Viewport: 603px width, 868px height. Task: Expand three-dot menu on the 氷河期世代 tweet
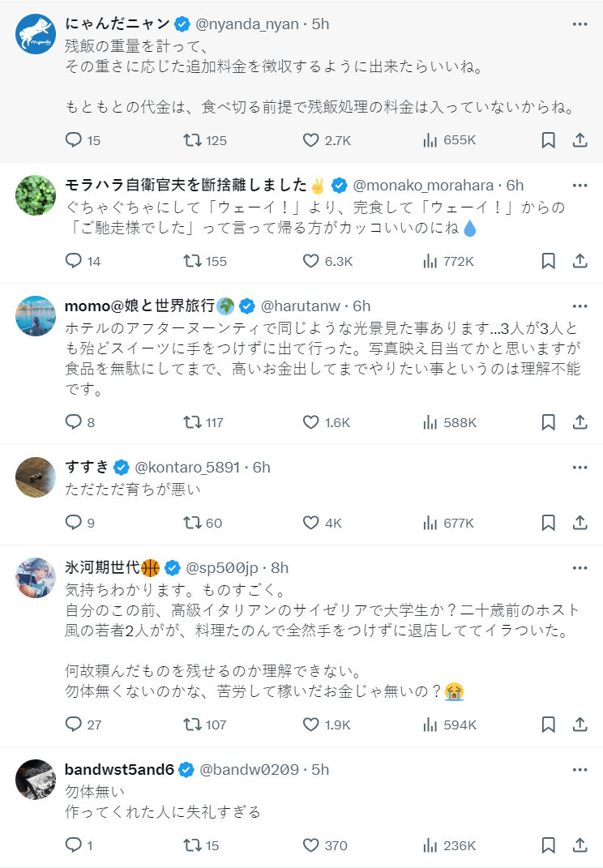point(579,568)
